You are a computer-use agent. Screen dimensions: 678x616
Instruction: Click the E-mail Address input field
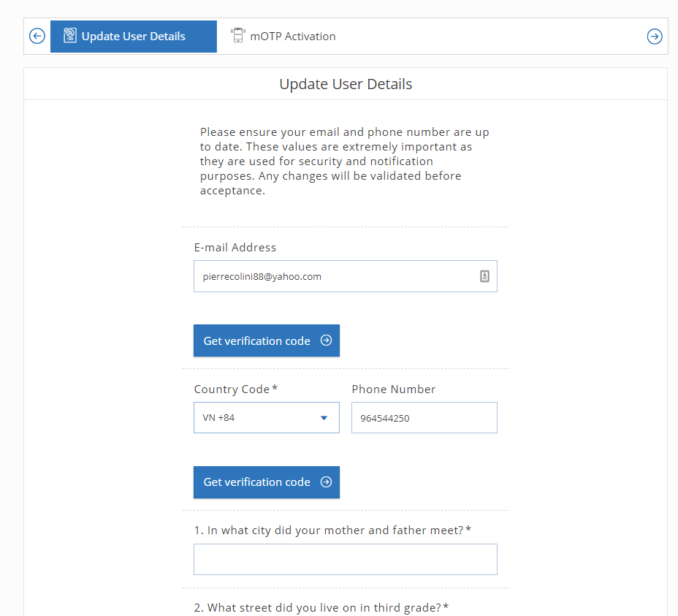click(x=345, y=276)
